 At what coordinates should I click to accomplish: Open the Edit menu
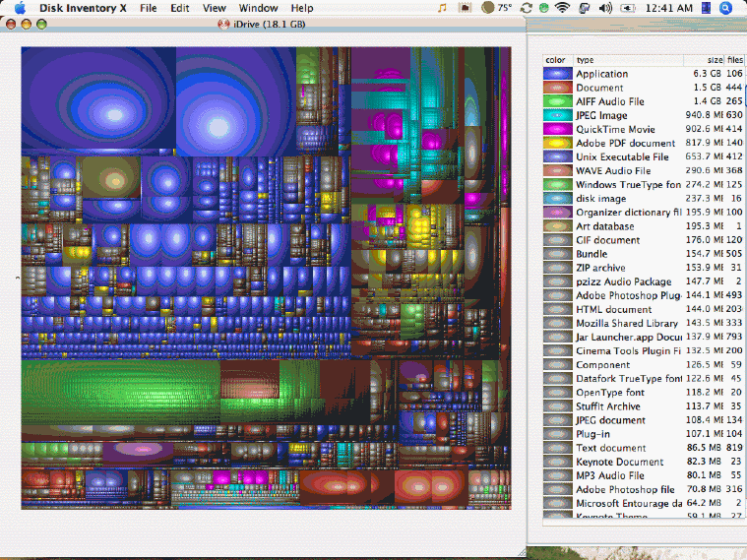pyautogui.click(x=179, y=8)
